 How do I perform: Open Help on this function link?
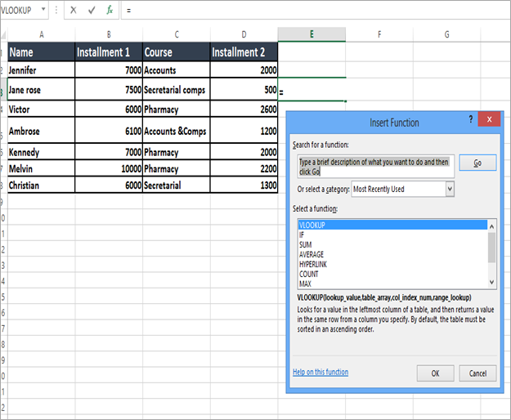(320, 372)
